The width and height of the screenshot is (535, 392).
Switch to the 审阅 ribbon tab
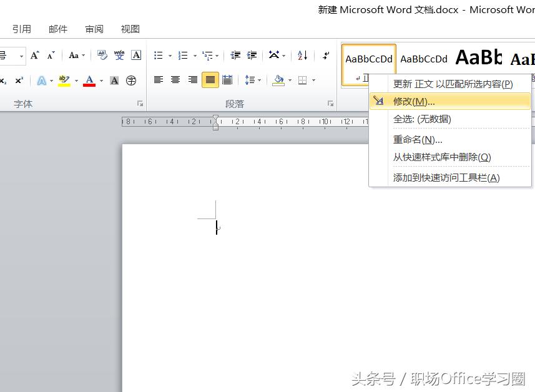click(x=94, y=29)
